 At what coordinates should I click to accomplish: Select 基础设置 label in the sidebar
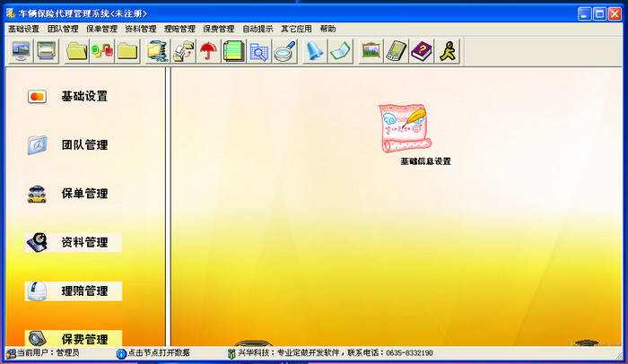coord(84,97)
